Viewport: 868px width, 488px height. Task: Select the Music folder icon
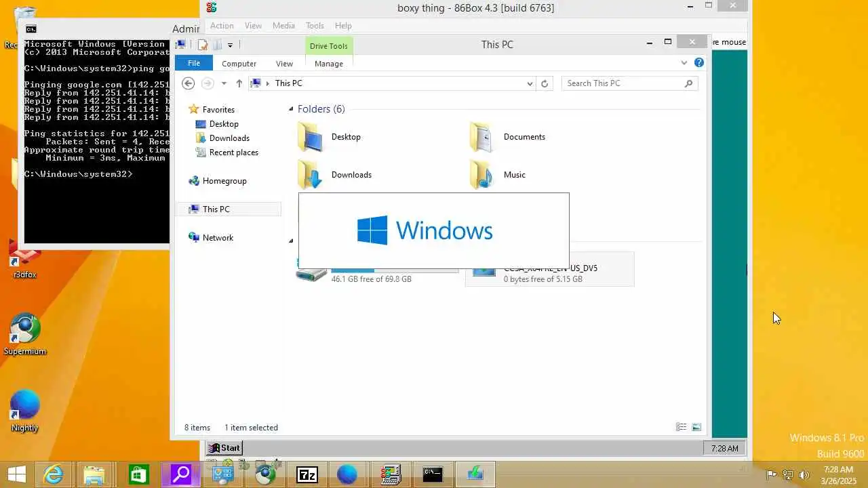tap(483, 175)
